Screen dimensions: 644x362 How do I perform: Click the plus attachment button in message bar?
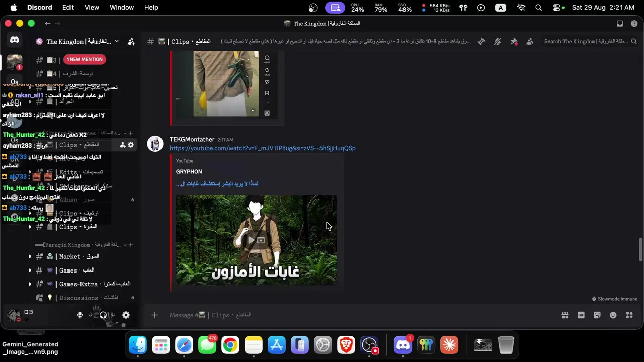click(x=155, y=315)
